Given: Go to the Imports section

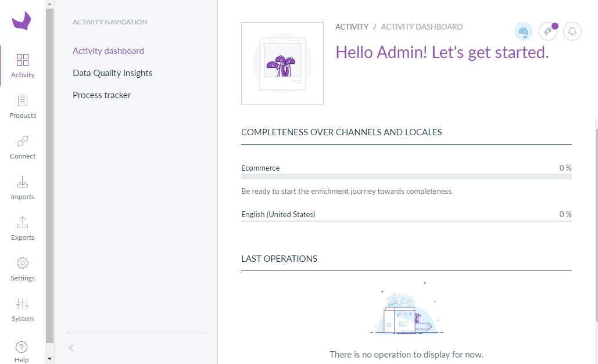Looking at the screenshot, I should 23,188.
